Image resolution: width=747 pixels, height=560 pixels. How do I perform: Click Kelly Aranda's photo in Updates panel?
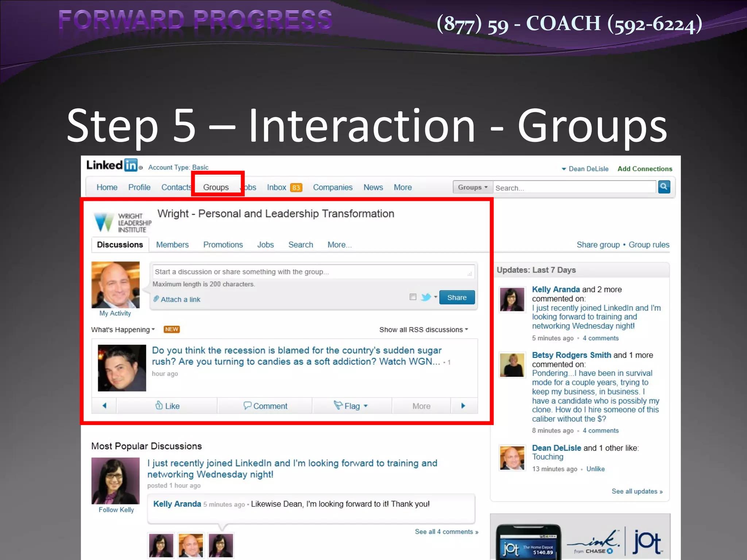[x=512, y=299]
